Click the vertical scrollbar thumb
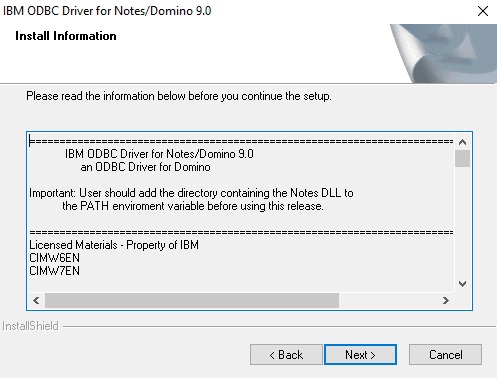497x378 pixels. pyautogui.click(x=462, y=158)
